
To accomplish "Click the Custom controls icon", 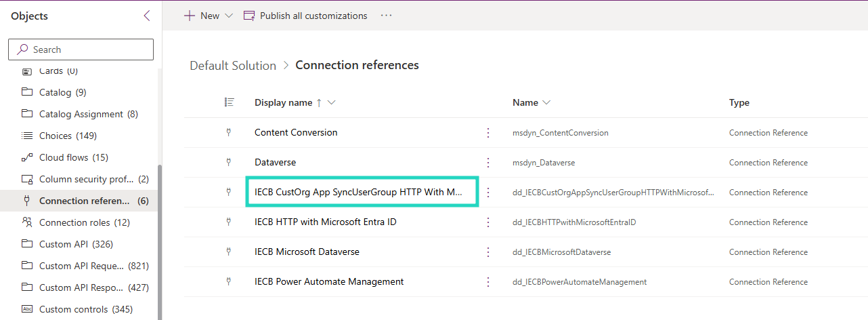I will [x=27, y=309].
